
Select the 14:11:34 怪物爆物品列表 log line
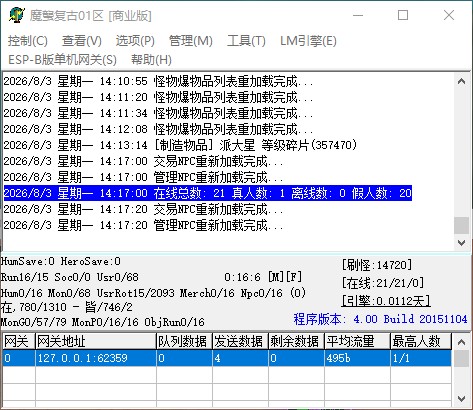tap(159, 113)
